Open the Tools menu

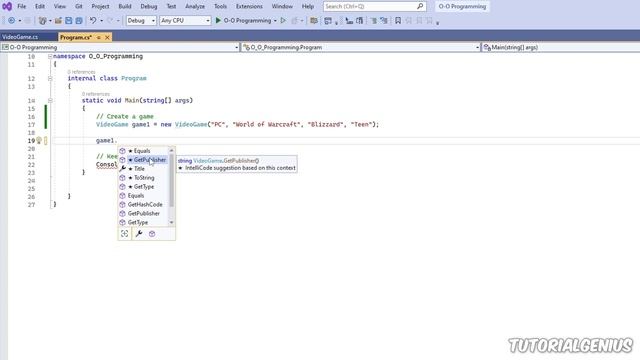click(220, 7)
